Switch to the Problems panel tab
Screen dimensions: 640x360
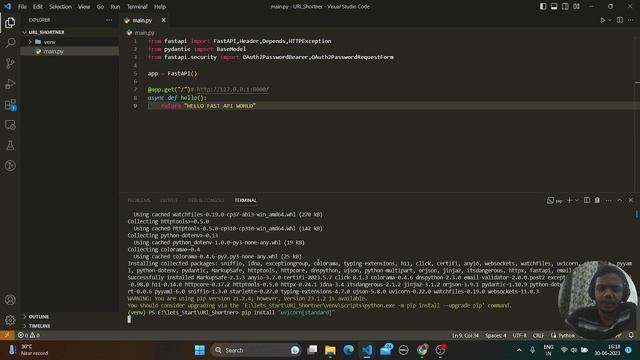(139, 200)
